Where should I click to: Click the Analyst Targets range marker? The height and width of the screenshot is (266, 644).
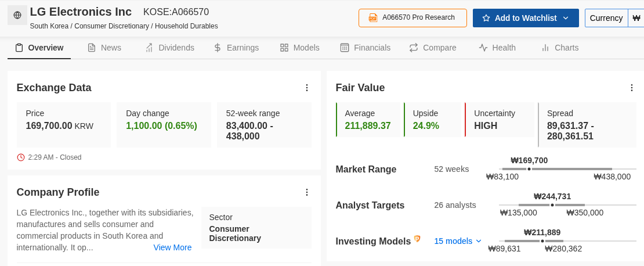[552, 205]
